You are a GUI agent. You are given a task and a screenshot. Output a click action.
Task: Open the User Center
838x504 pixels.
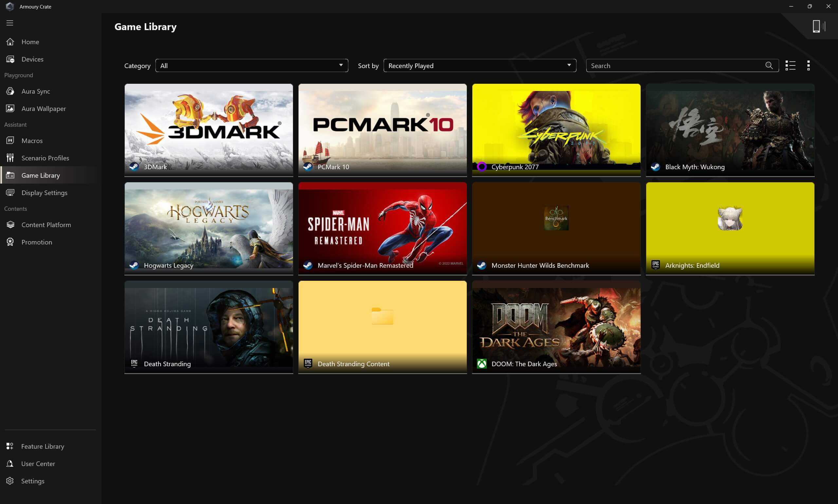pos(38,463)
